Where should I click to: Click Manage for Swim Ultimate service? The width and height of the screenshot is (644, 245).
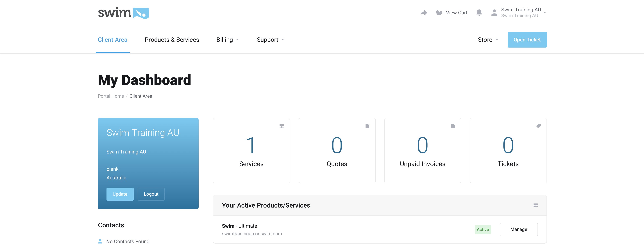pos(518,229)
